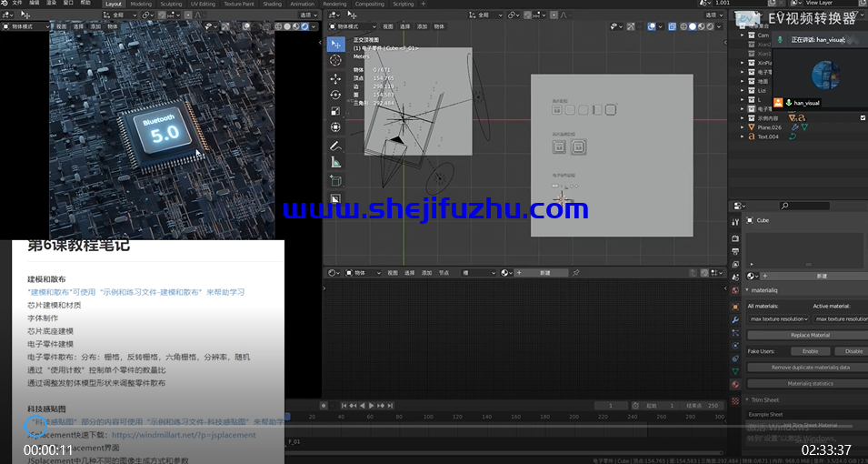Switch to the Sculpting workspace tab
This screenshot has width=868, height=464.
tap(171, 4)
